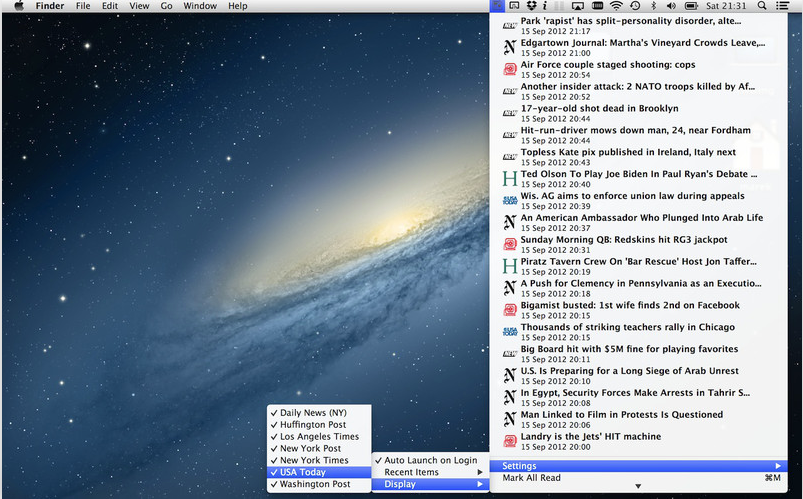Click the down arrow below Mark All Read
803x499 pixels.
(x=638, y=486)
